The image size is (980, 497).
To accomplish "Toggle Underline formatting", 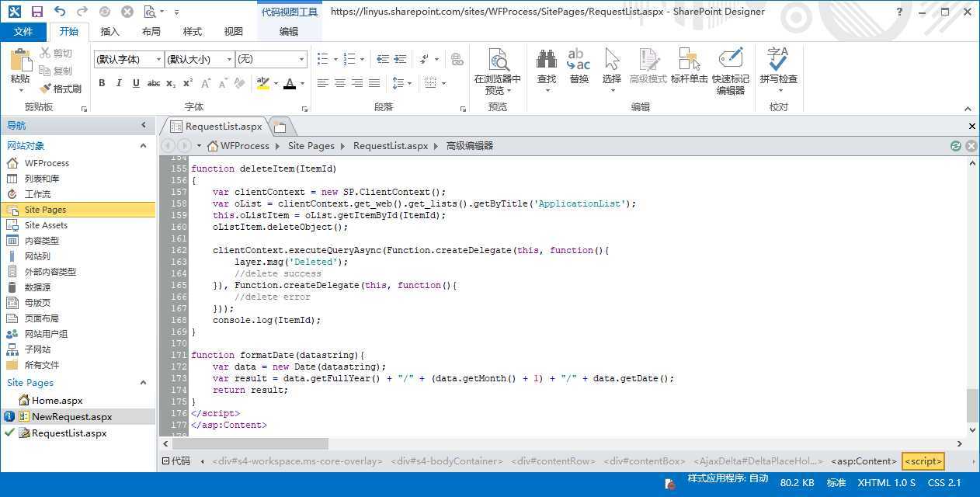I will (x=136, y=83).
